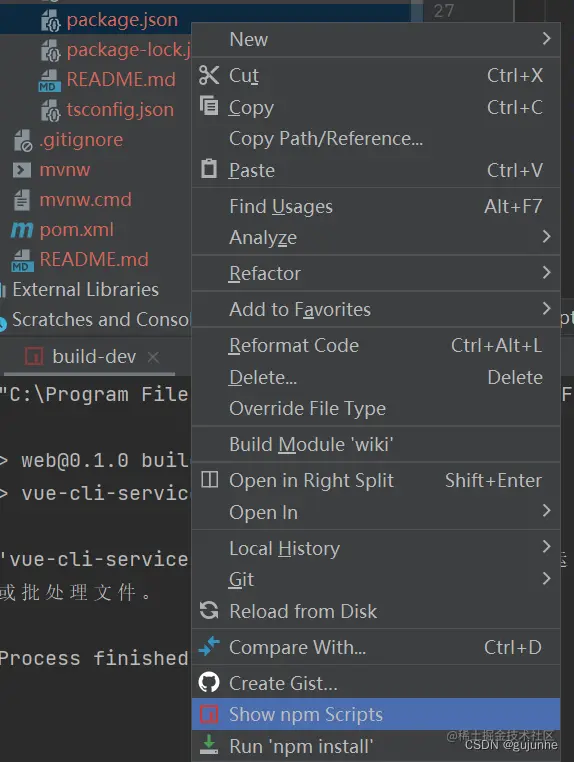Choose Build Module 'wiki'
Viewport: 574px width, 762px height.
376,444
